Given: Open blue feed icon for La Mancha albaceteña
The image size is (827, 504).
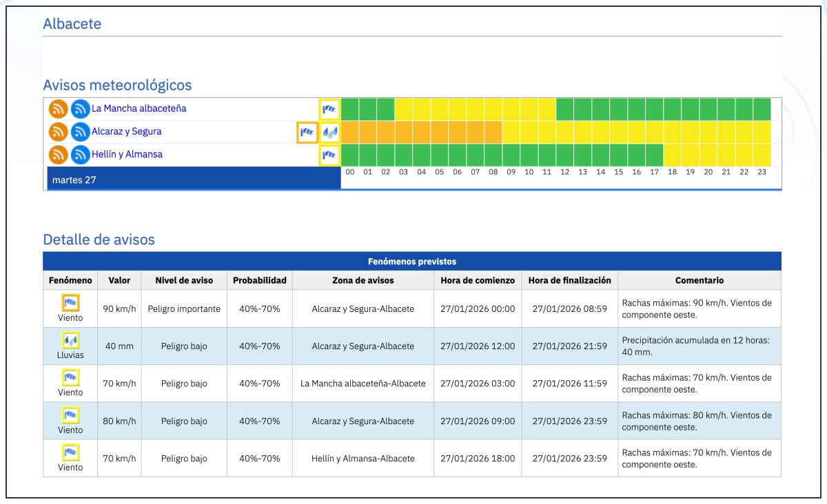Looking at the screenshot, I should [x=81, y=109].
